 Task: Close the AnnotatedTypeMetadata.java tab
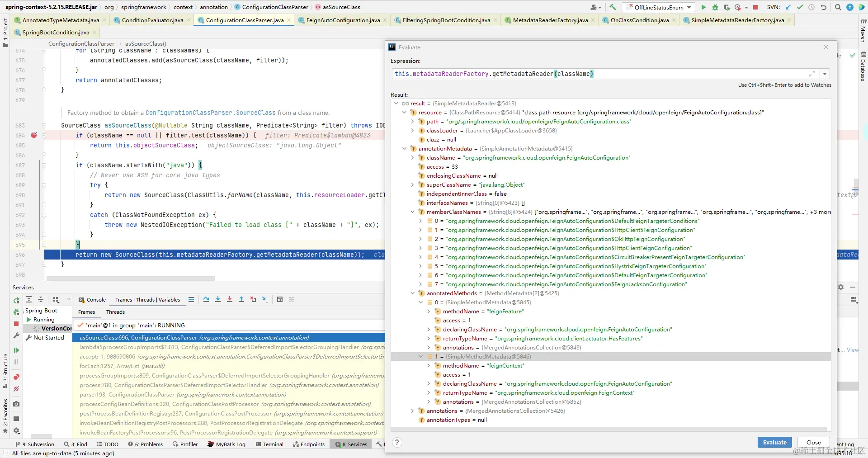[104, 20]
